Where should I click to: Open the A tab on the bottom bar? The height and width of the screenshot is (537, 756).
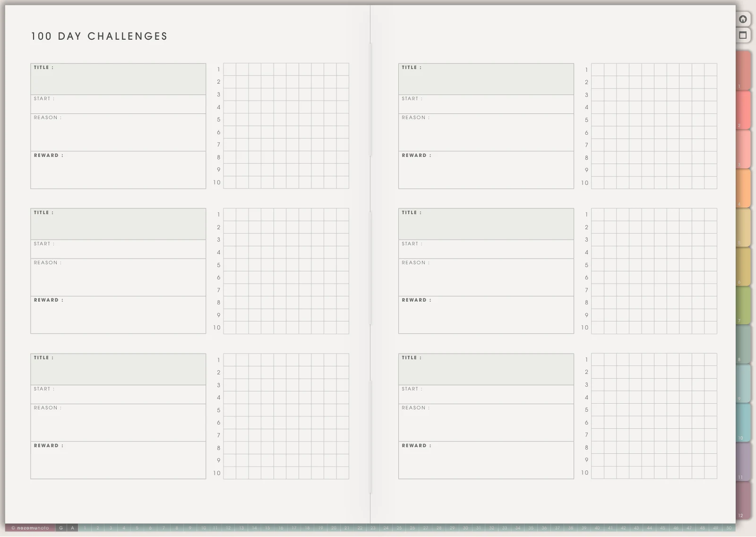72,528
